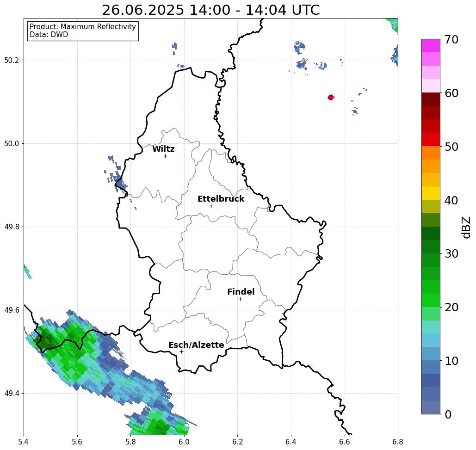Screen dimensions: 476x450
Task: Click the 60 label on the colorbar
Action: point(451,93)
